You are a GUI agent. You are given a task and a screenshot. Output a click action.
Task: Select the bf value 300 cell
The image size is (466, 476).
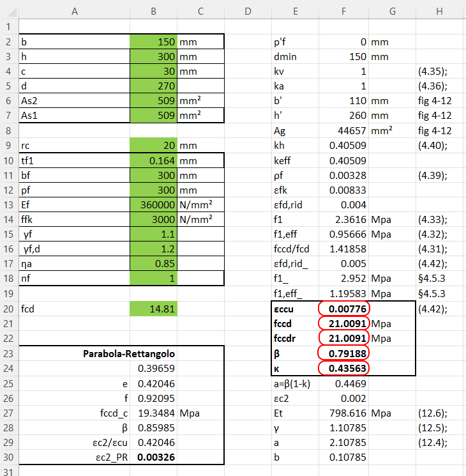pos(153,175)
